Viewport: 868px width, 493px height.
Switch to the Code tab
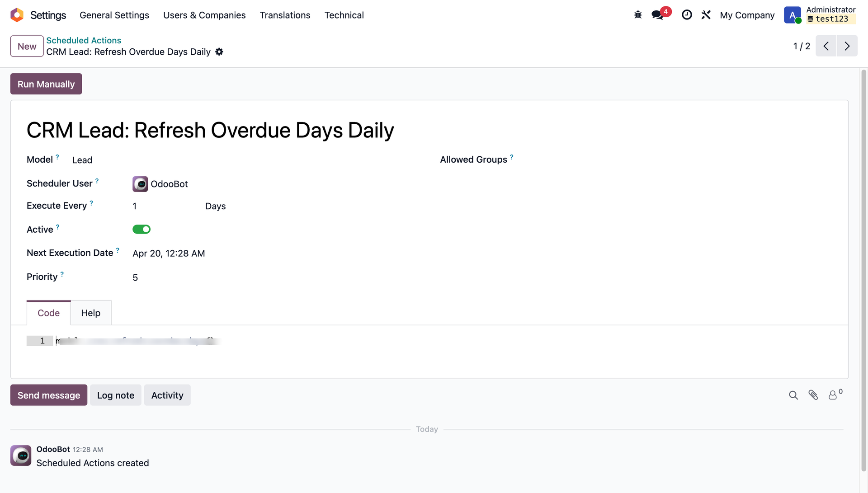(49, 313)
